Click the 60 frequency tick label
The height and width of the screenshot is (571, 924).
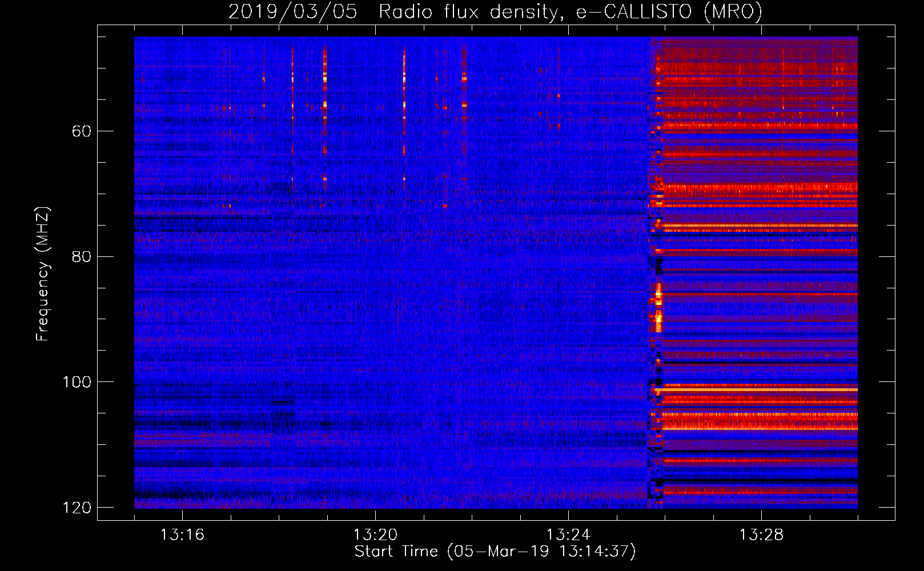(x=82, y=131)
